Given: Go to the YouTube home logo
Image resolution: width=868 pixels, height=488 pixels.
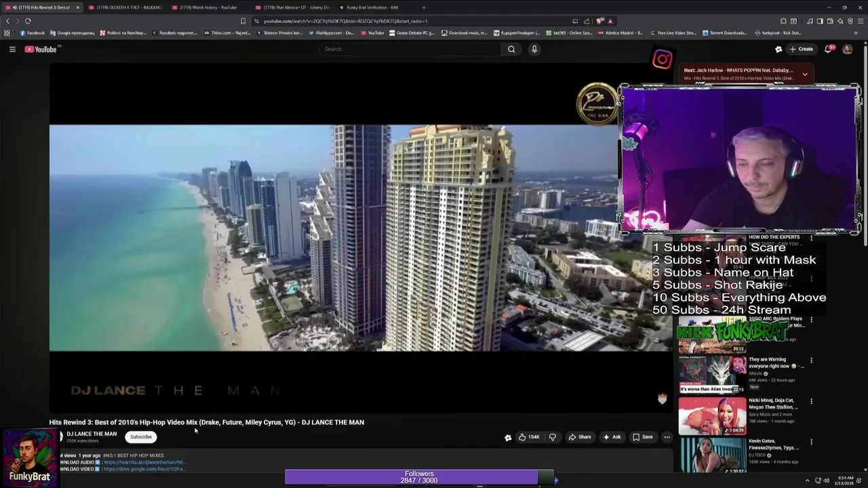Looking at the screenshot, I should [41, 49].
